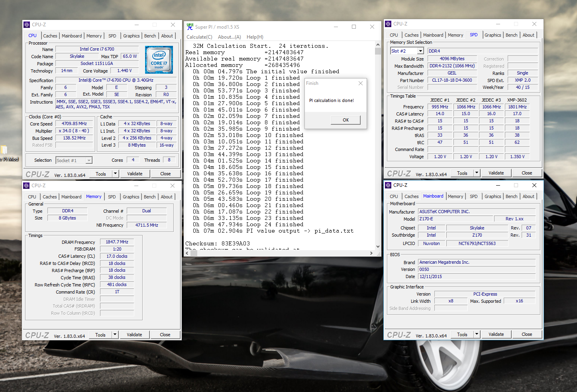This screenshot has width=577, height=392.
Task: Click the Multiplier value x 34.0 (8 - 40)
Action: [75, 131]
